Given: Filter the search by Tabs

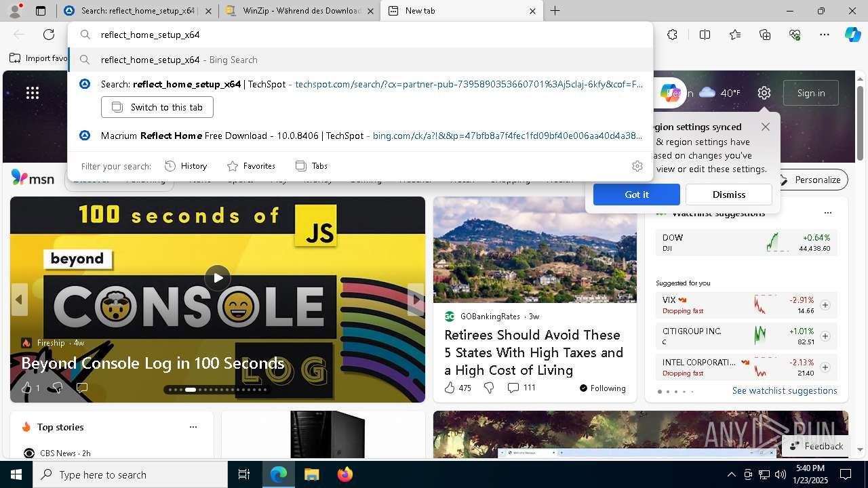Looking at the screenshot, I should (x=311, y=166).
